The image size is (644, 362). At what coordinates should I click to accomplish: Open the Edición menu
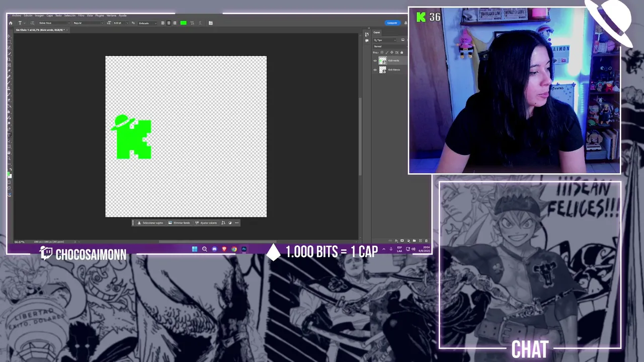[x=28, y=16]
